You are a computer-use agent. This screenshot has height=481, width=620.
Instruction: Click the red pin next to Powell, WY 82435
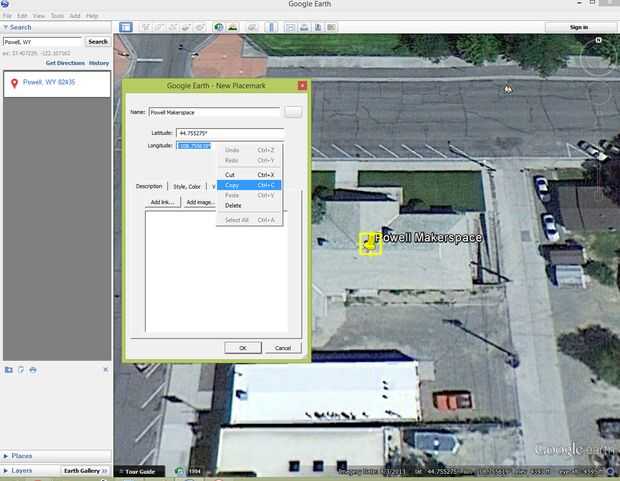(x=14, y=83)
